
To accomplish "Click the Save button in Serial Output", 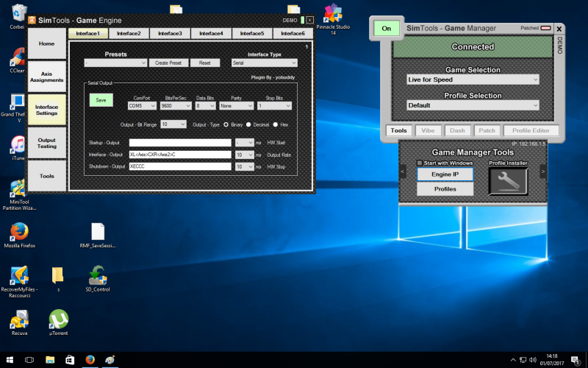I will point(101,100).
